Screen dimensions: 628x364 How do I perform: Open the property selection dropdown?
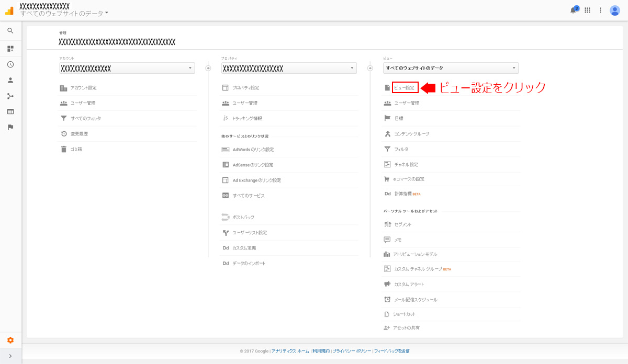pyautogui.click(x=289, y=69)
